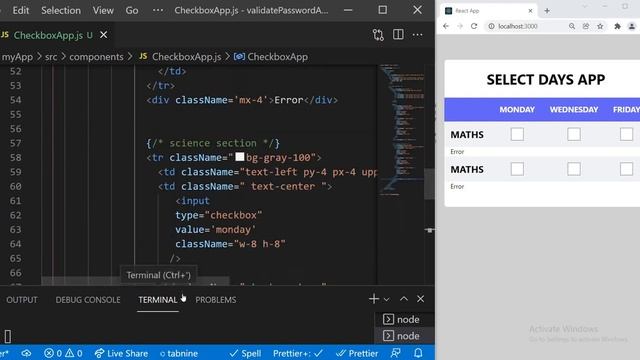Check second MATHS row Wednesday checkbox
The width and height of the screenshot is (640, 360).
coord(574,169)
